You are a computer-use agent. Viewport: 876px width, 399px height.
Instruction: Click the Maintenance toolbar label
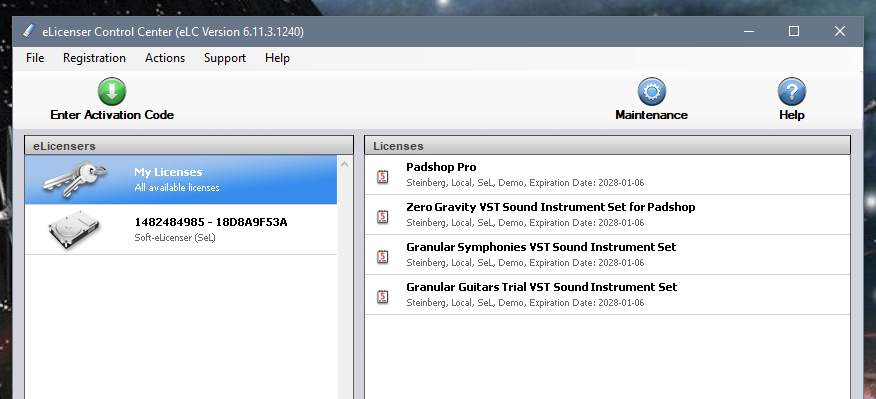coord(651,115)
